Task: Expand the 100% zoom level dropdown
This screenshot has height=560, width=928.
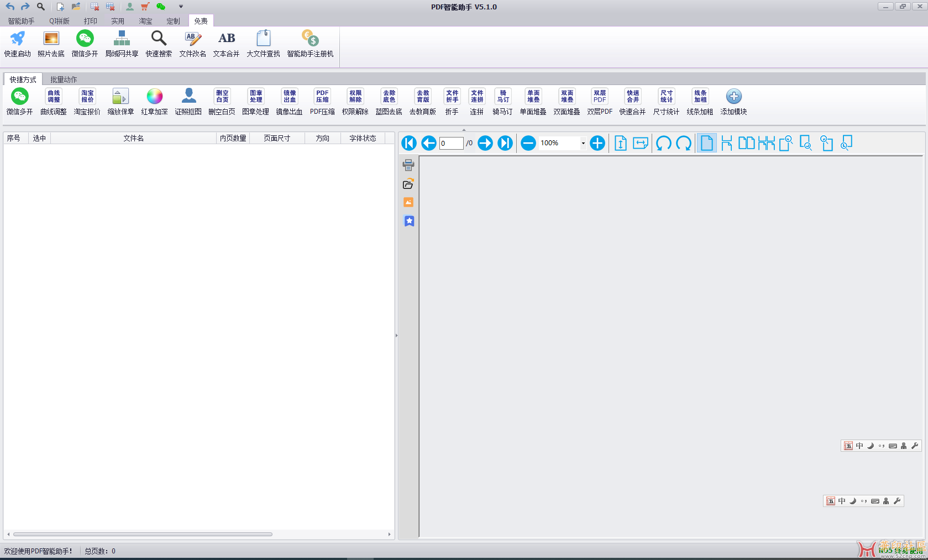Action: (583, 143)
